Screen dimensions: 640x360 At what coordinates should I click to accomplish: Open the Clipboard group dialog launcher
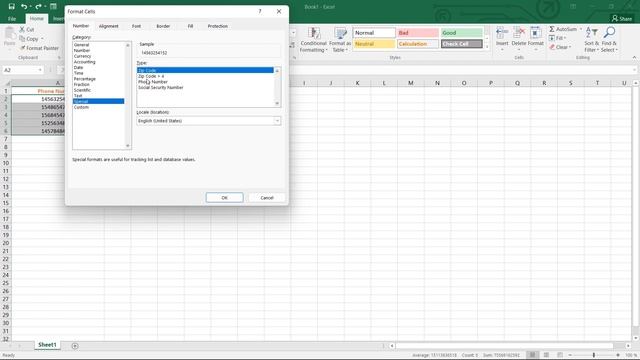point(60,58)
